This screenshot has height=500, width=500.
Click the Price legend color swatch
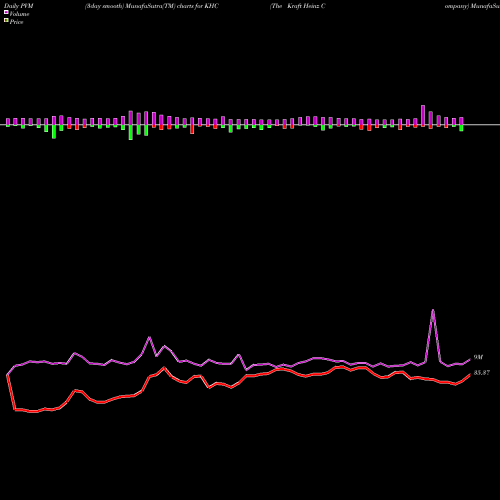(x=6, y=21)
